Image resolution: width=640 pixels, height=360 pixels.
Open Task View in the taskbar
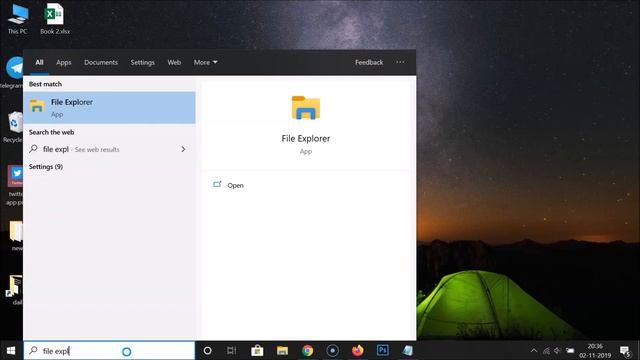(x=232, y=351)
